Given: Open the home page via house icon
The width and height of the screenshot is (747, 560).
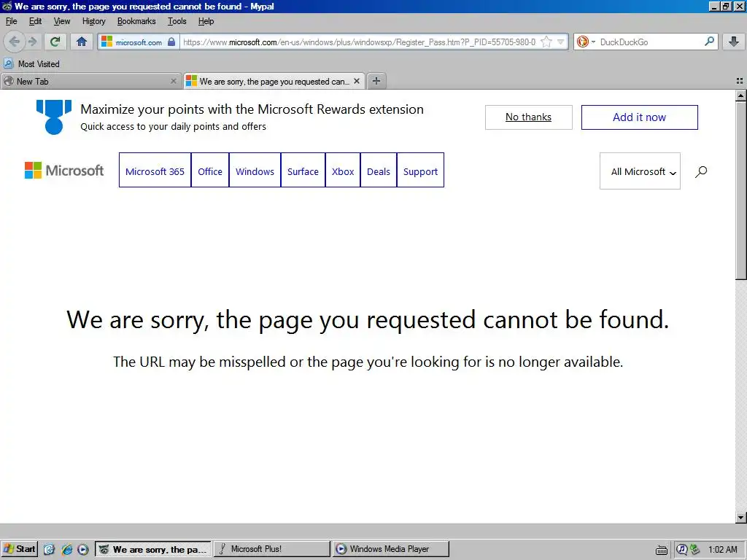Looking at the screenshot, I should (82, 42).
